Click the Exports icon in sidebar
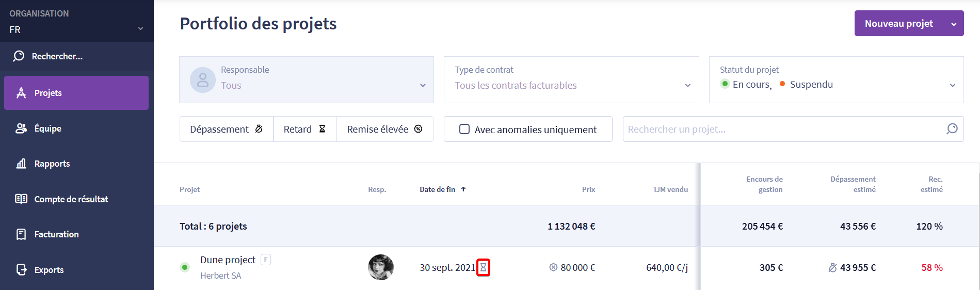The image size is (980, 290). pos(21,269)
